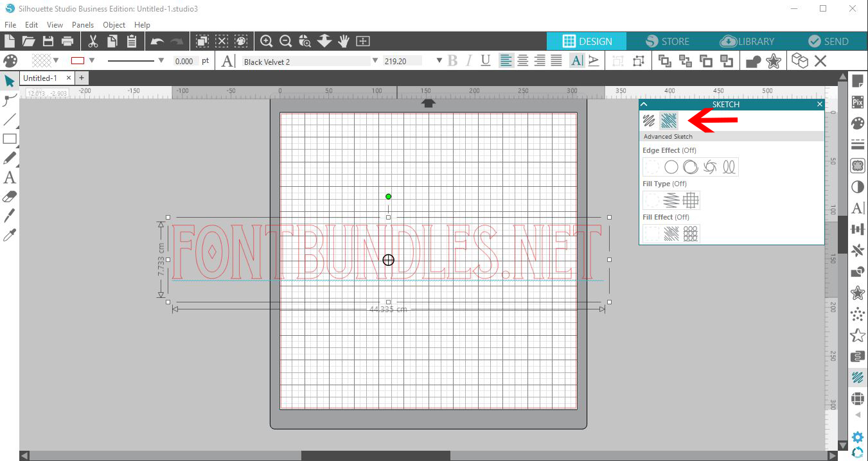Viewport: 868px width, 461px height.
Task: Align the text right
Action: 540,61
